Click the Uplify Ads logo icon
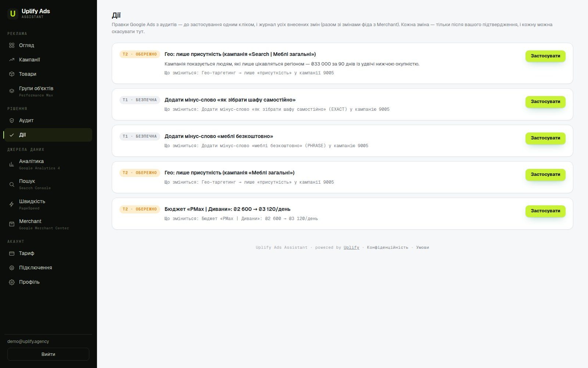This screenshot has width=588, height=368. [13, 14]
